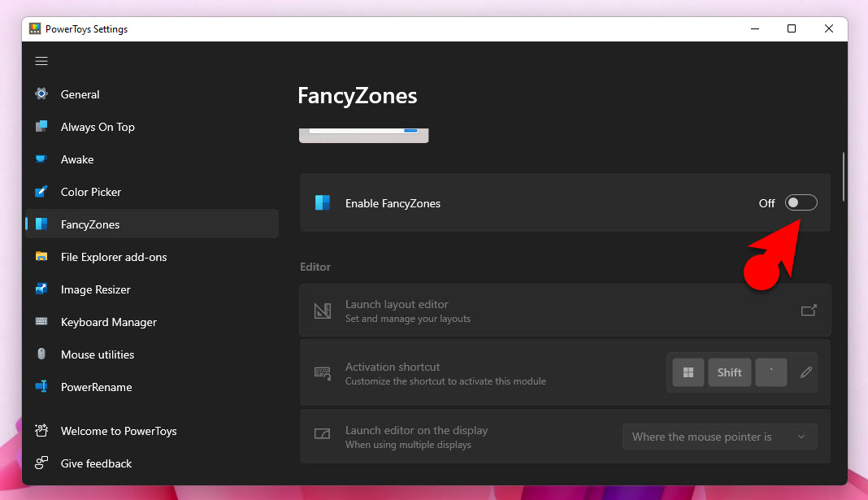868x500 pixels.
Task: Open PowerRename settings
Action: pyautogui.click(x=152, y=387)
